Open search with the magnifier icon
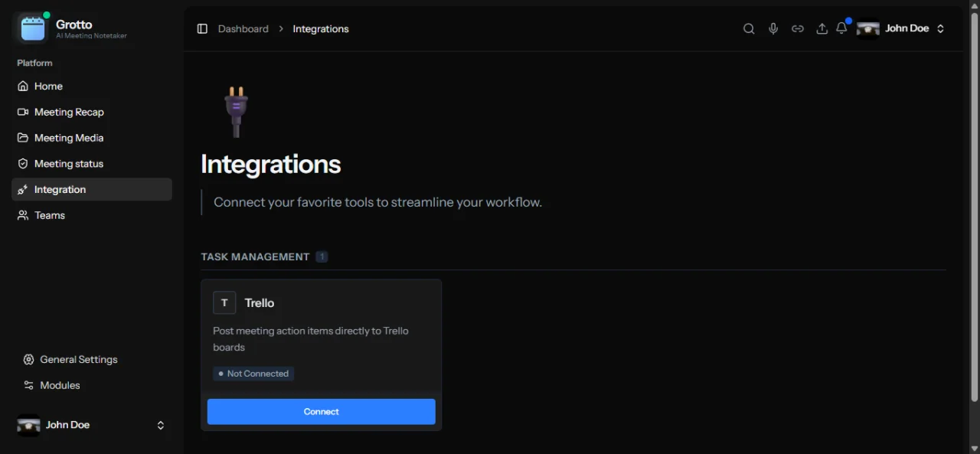980x454 pixels. point(749,28)
